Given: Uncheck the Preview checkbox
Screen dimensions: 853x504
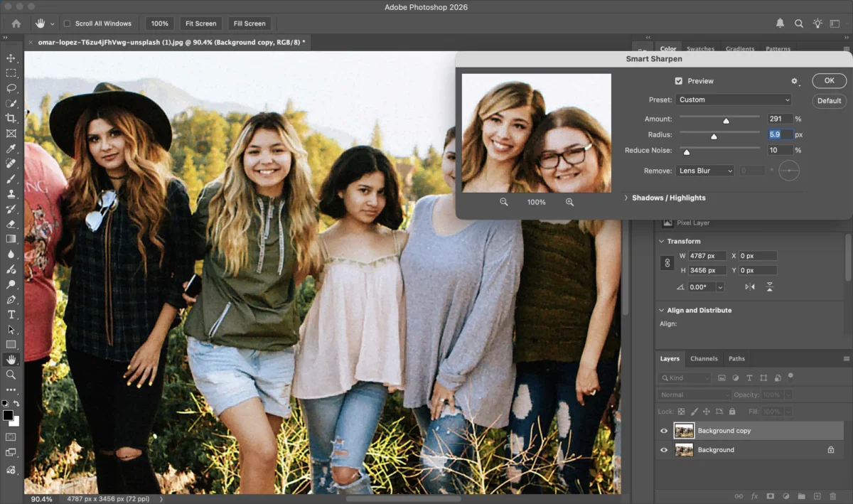Looking at the screenshot, I should coord(678,81).
